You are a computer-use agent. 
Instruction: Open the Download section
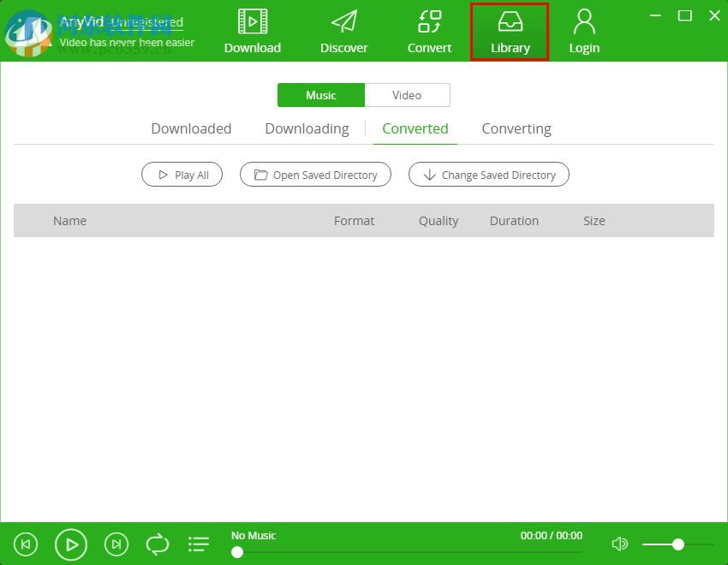[252, 32]
